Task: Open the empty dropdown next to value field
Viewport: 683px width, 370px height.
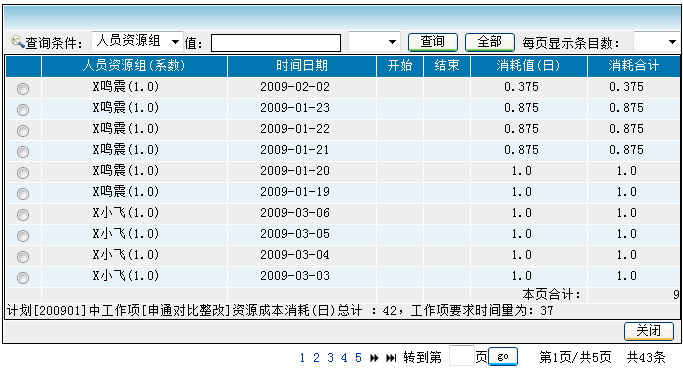Action: pos(374,42)
